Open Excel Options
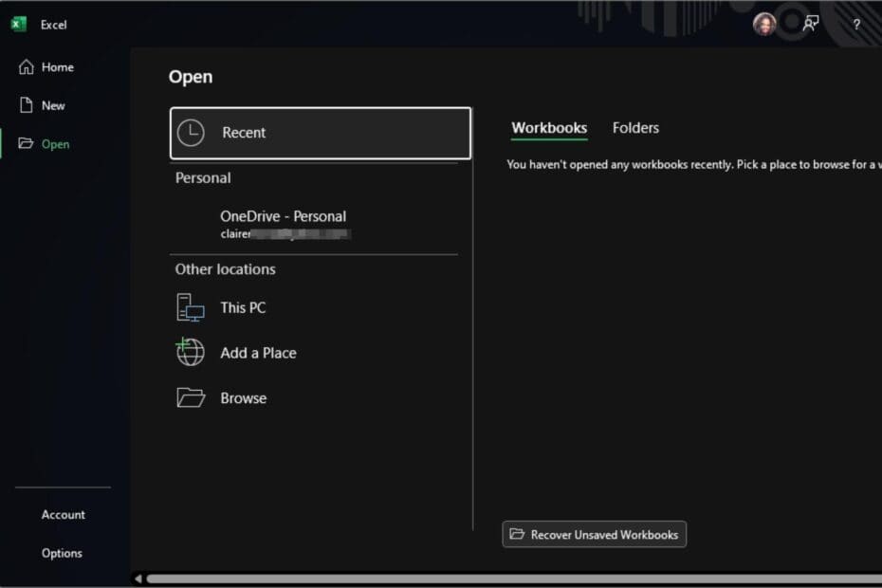 (62, 553)
